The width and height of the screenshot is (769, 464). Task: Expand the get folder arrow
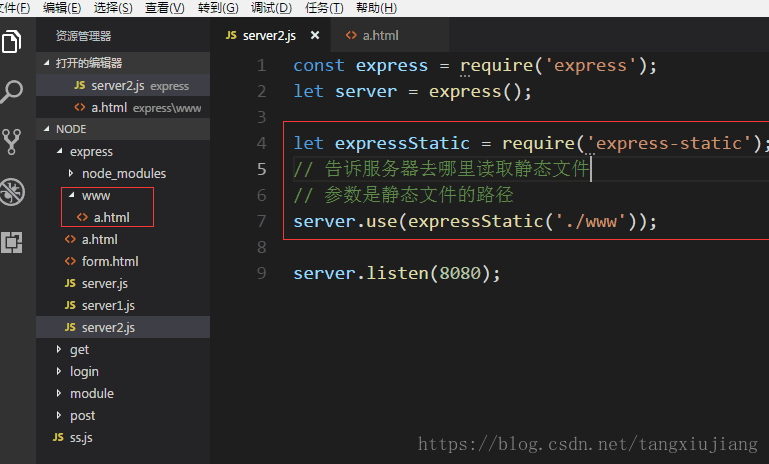tap(59, 349)
